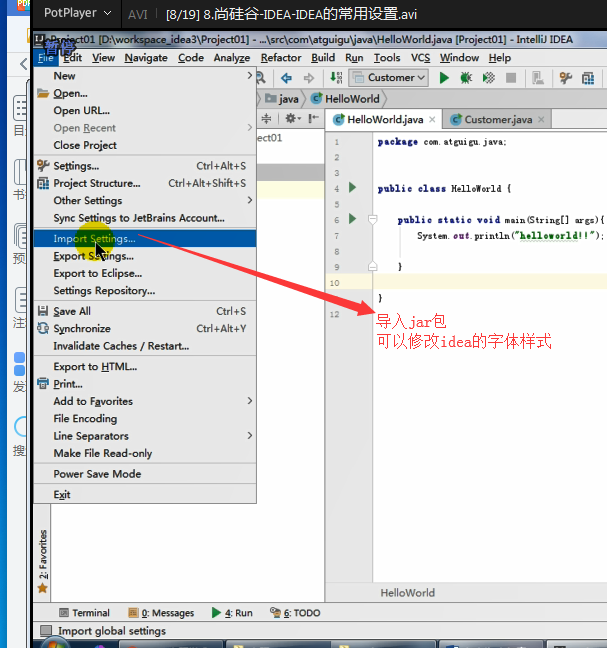Image resolution: width=607 pixels, height=648 pixels.
Task: Click Save All menu item
Action: (145, 311)
